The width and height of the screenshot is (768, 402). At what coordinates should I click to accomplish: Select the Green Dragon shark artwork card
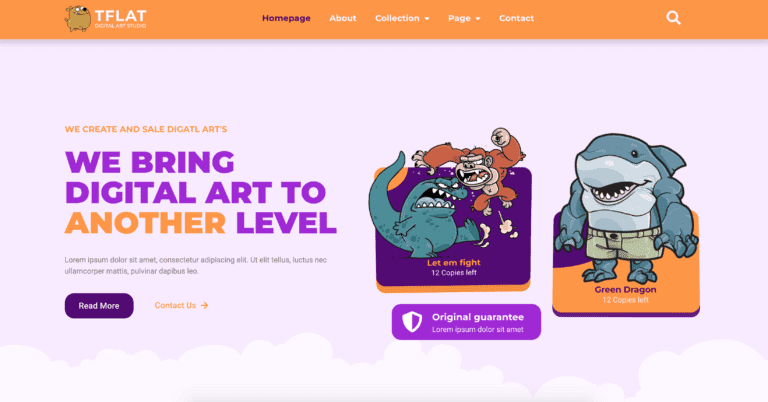626,262
